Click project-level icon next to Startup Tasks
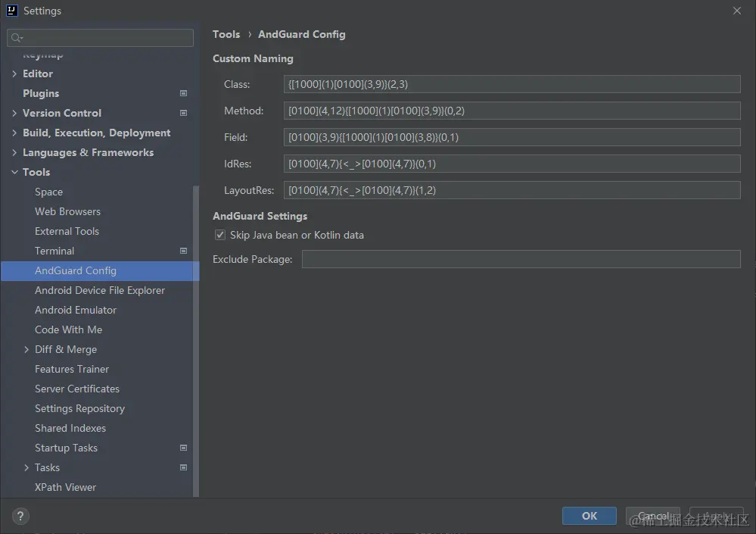The image size is (756, 534). (183, 448)
